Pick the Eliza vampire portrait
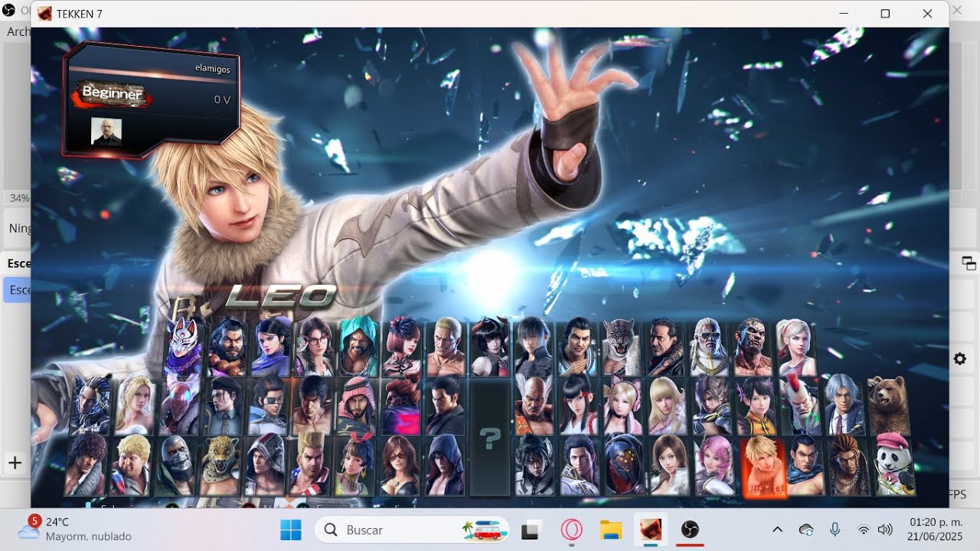 point(490,347)
